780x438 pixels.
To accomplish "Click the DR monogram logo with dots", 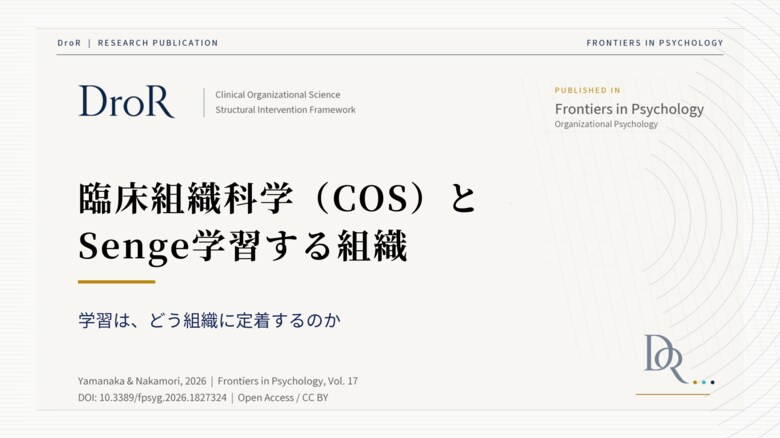I will coord(680,359).
